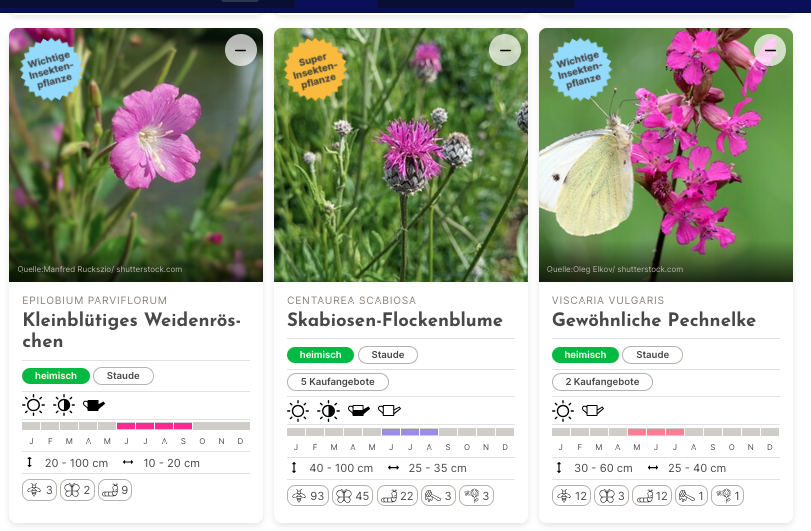Image resolution: width=811 pixels, height=531 pixels.
Task: Open Gewöhnliche Pechnelke title link
Action: (x=654, y=320)
